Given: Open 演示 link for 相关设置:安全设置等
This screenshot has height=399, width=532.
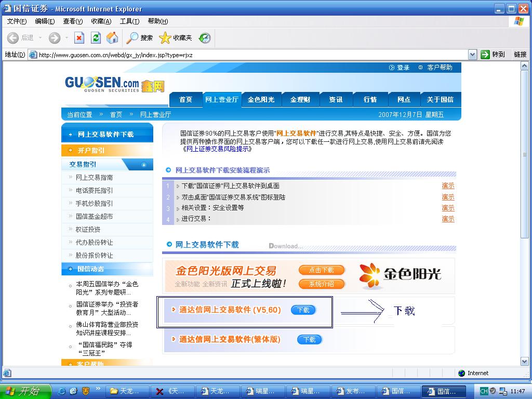Looking at the screenshot, I should tap(448, 208).
